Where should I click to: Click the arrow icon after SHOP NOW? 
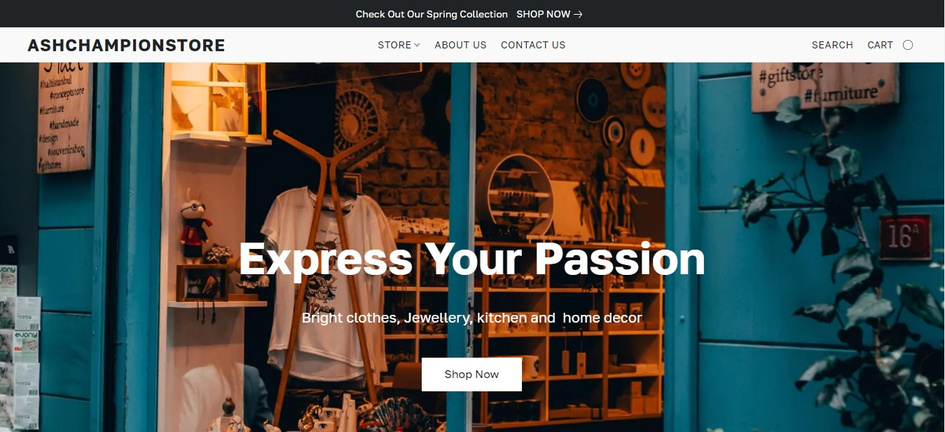(578, 14)
